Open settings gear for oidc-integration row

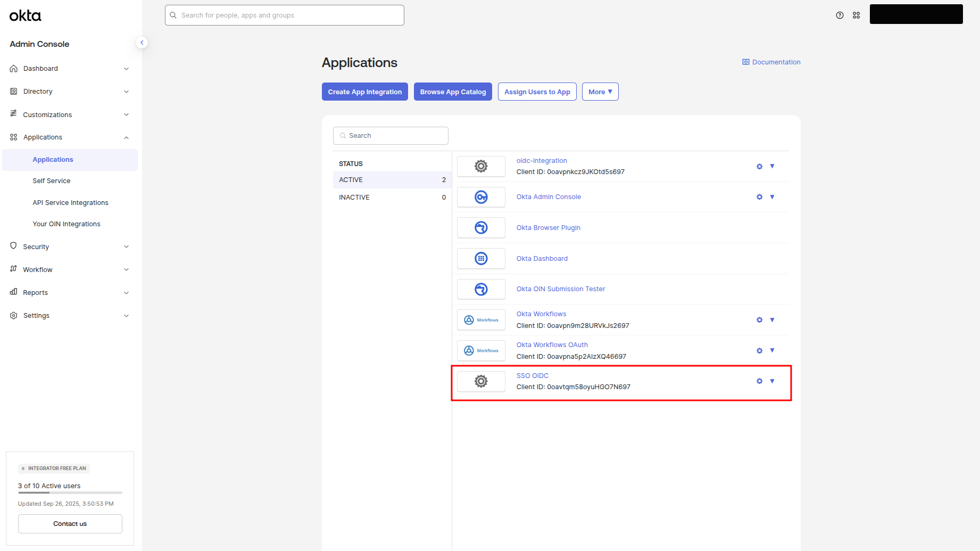759,167
